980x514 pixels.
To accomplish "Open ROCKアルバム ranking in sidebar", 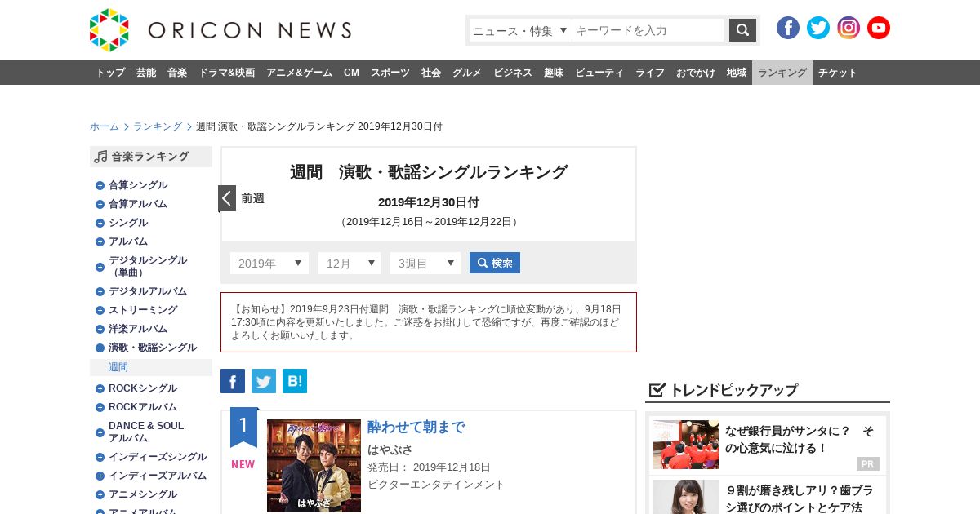I will click(143, 407).
